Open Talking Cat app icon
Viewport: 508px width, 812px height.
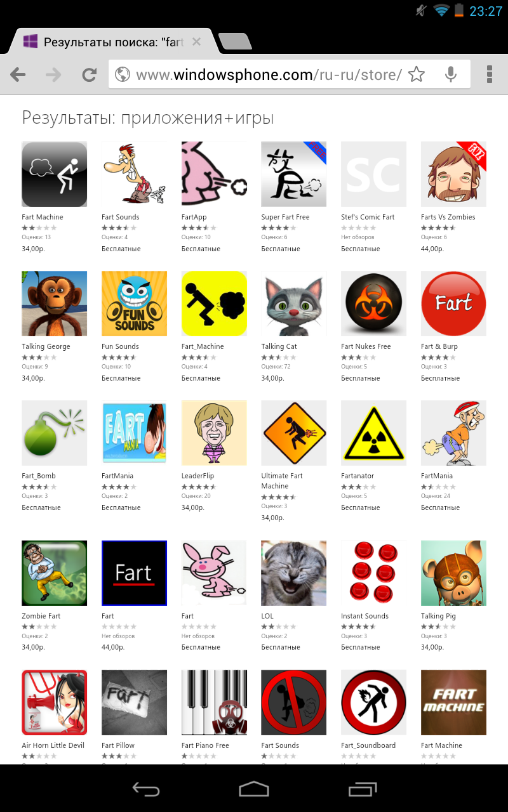[294, 303]
